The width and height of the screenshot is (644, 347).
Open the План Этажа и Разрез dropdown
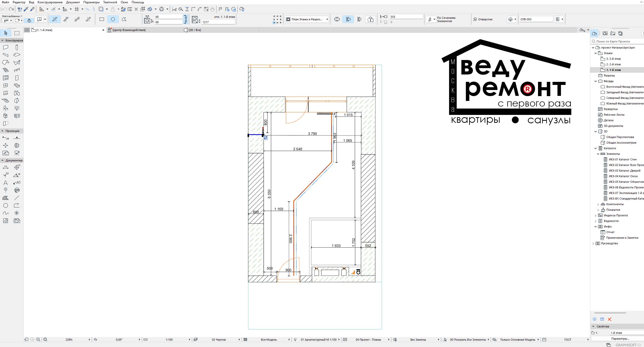point(307,19)
